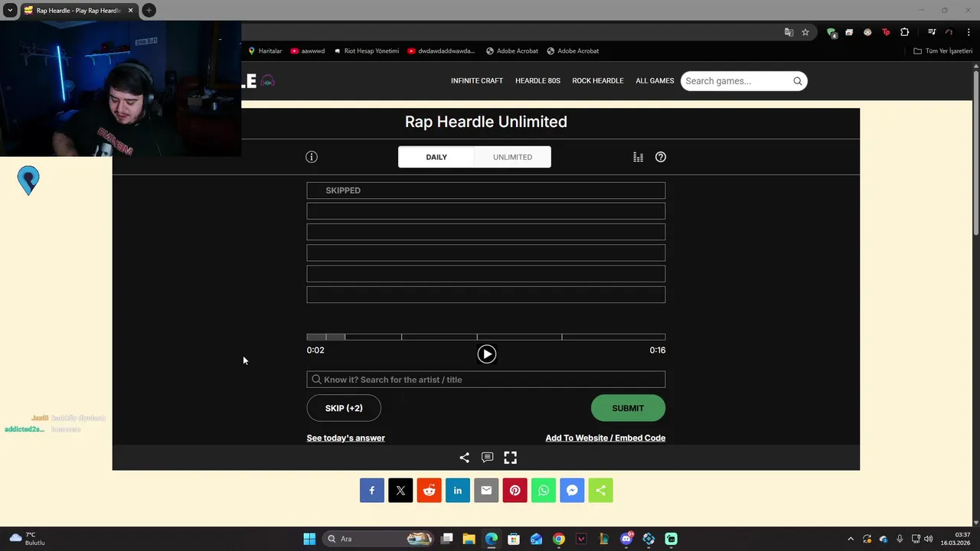Open the Windows Start menu
Image resolution: width=980 pixels, height=551 pixels.
pyautogui.click(x=309, y=539)
